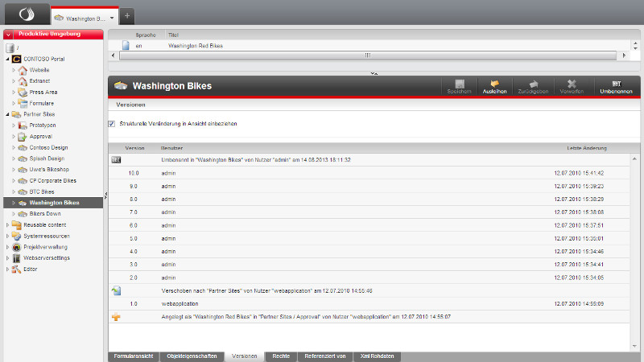Open version 10.0 link
Viewport: 644px width, 362px height.
coord(134,173)
